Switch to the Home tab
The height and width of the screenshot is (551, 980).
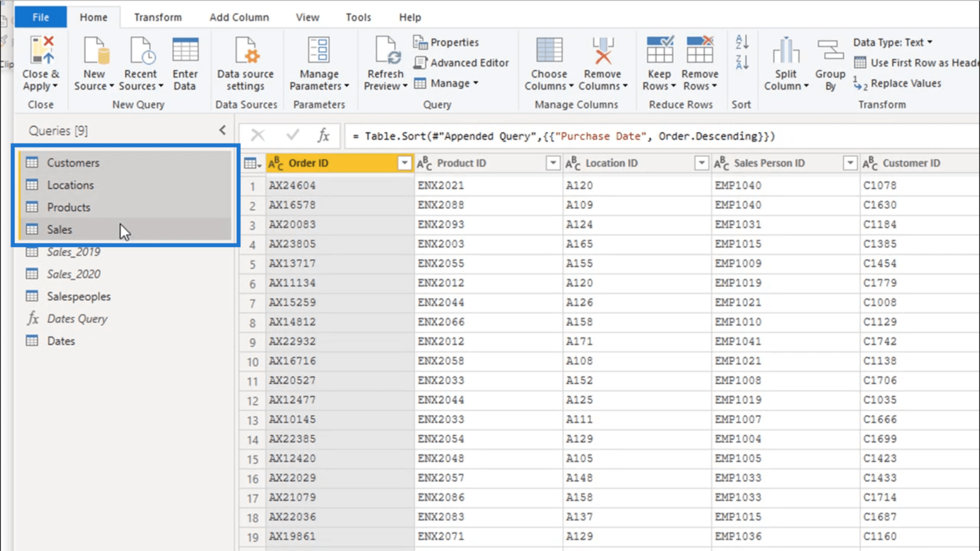pyautogui.click(x=93, y=17)
